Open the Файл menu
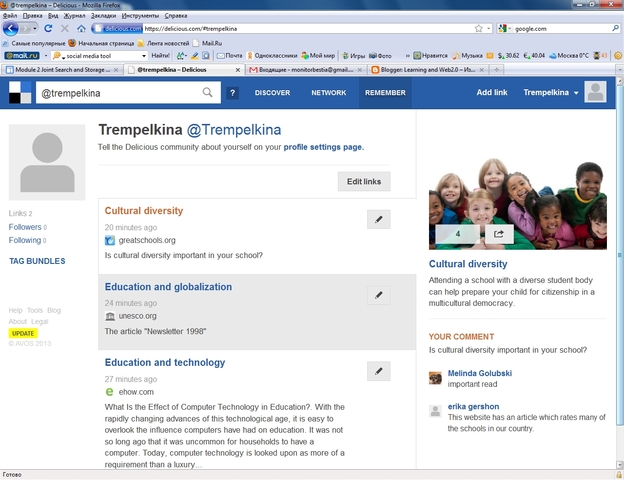 (10, 16)
